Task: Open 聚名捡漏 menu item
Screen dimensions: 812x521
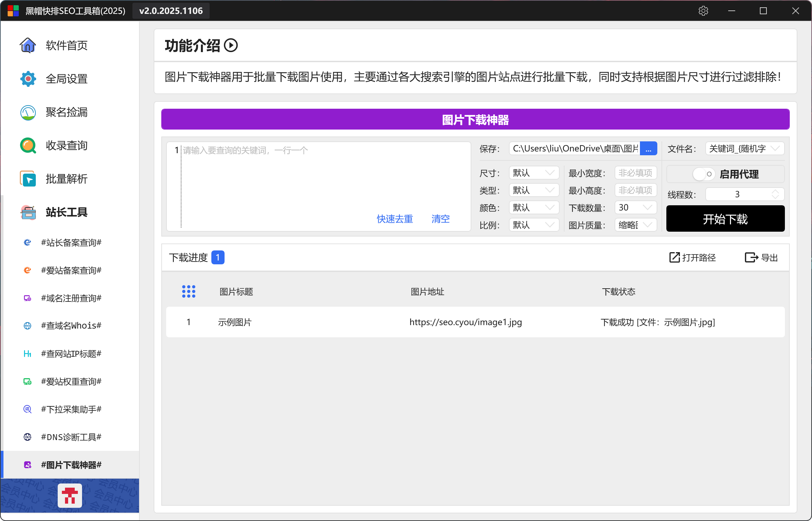Action: pyautogui.click(x=66, y=112)
